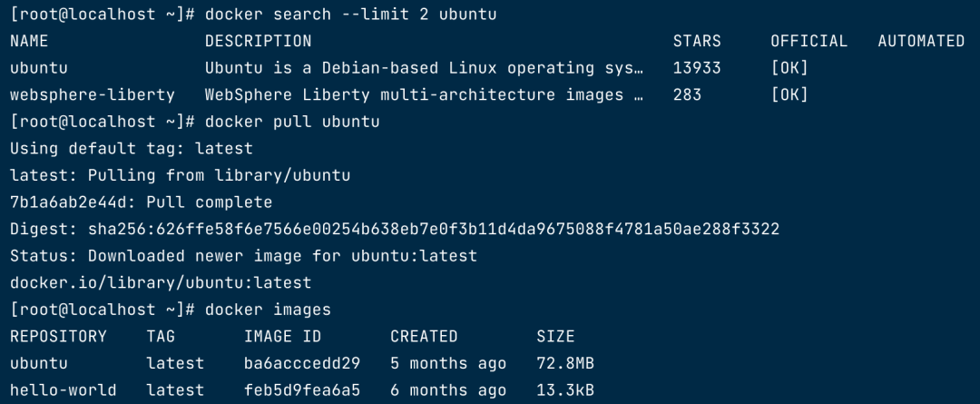Screen dimensions: 980x404
Task: Click the 'docker images' command
Action: pyautogui.click(x=268, y=310)
